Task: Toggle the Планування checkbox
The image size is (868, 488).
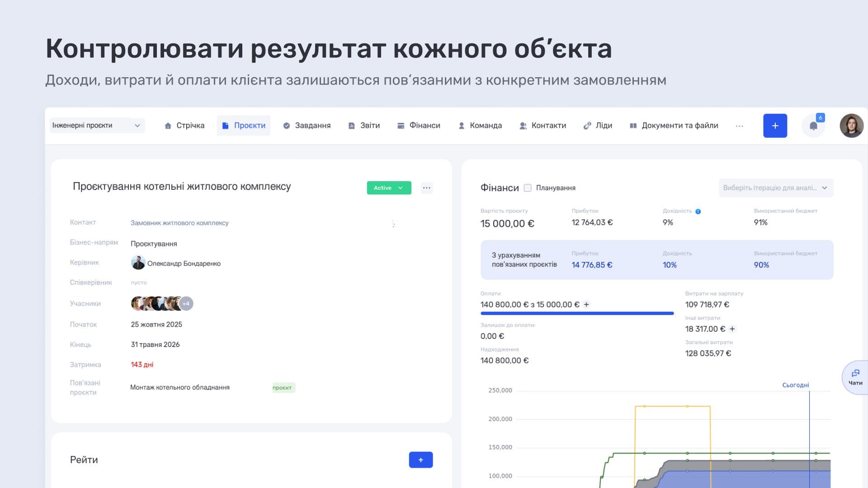Action: coord(528,188)
